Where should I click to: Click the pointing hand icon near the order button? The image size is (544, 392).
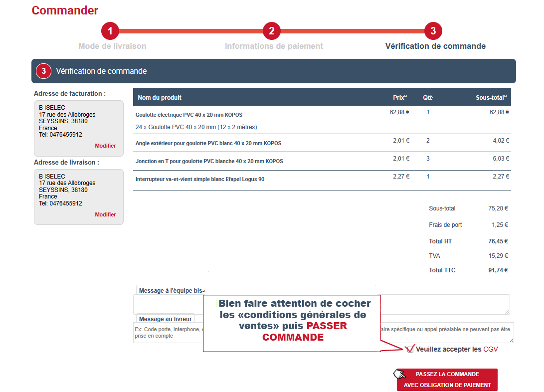coord(399,373)
